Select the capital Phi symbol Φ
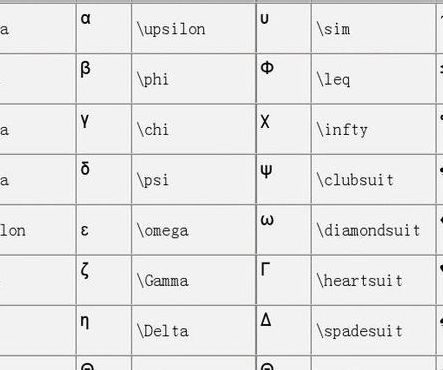The image size is (443, 370). coord(267,68)
